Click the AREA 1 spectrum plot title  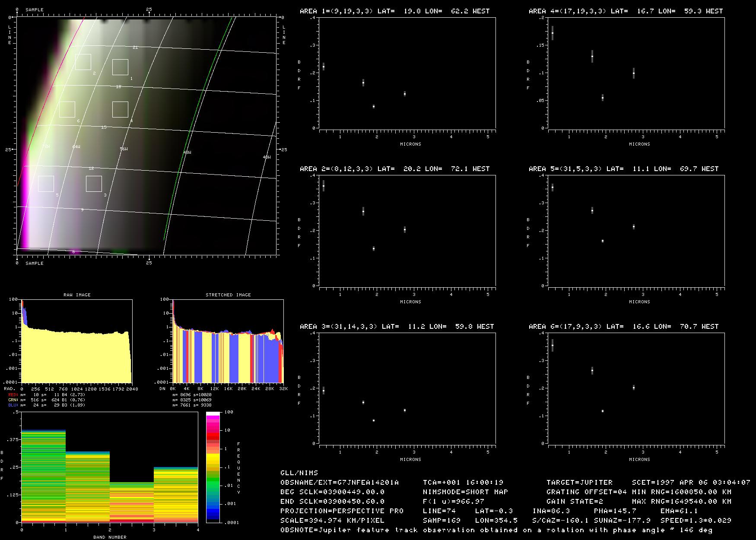(x=394, y=11)
